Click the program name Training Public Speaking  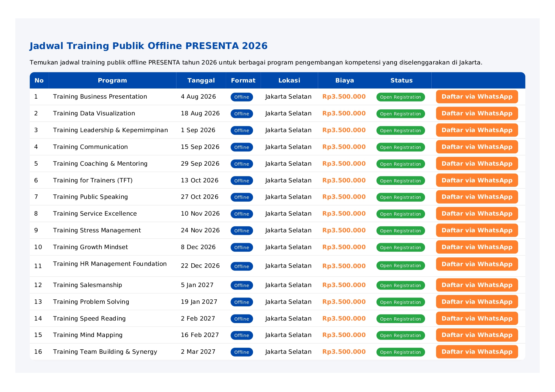[x=90, y=197]
